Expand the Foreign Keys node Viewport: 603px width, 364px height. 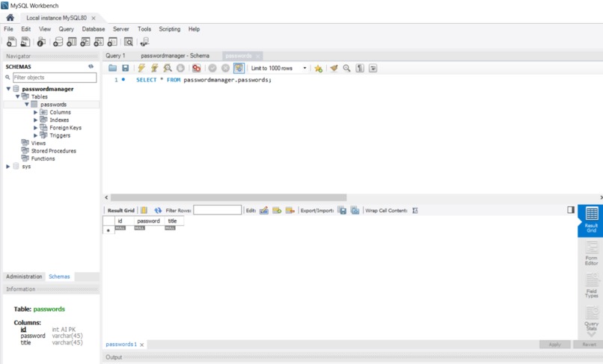point(35,128)
